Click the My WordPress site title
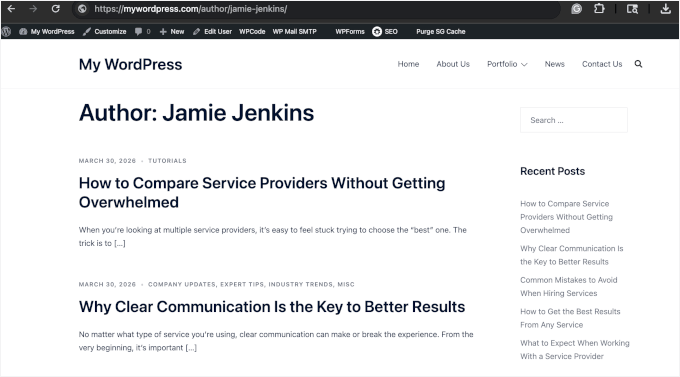Viewport: 680px width, 377px height. point(131,64)
